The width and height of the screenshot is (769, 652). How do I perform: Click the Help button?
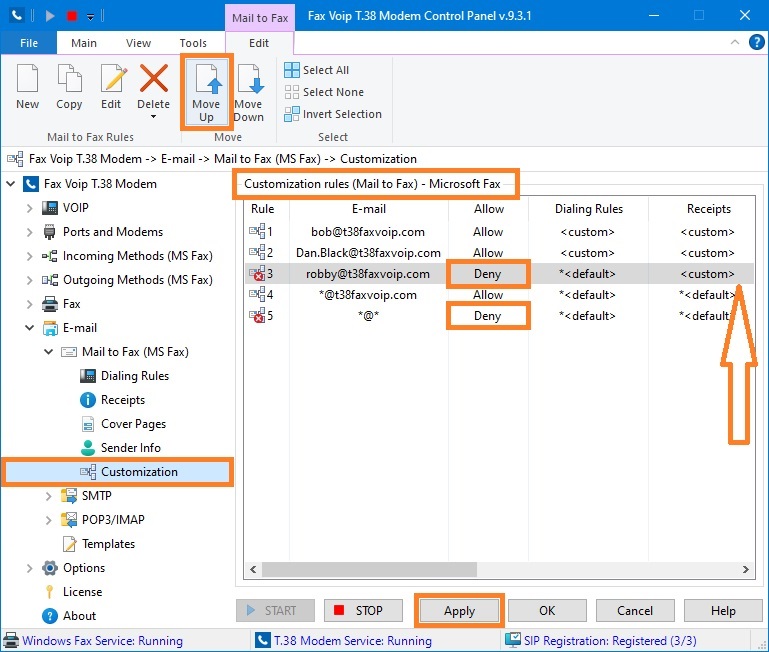(x=723, y=611)
